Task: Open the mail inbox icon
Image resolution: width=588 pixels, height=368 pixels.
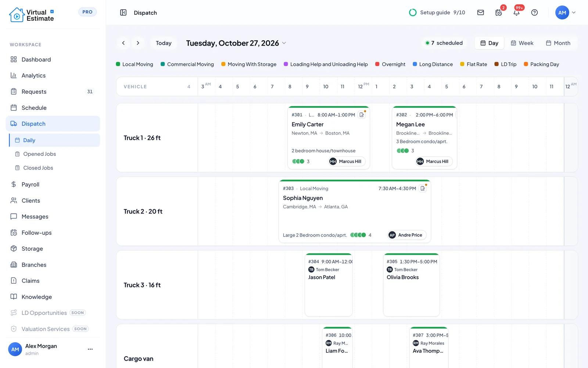Action: pos(480,13)
